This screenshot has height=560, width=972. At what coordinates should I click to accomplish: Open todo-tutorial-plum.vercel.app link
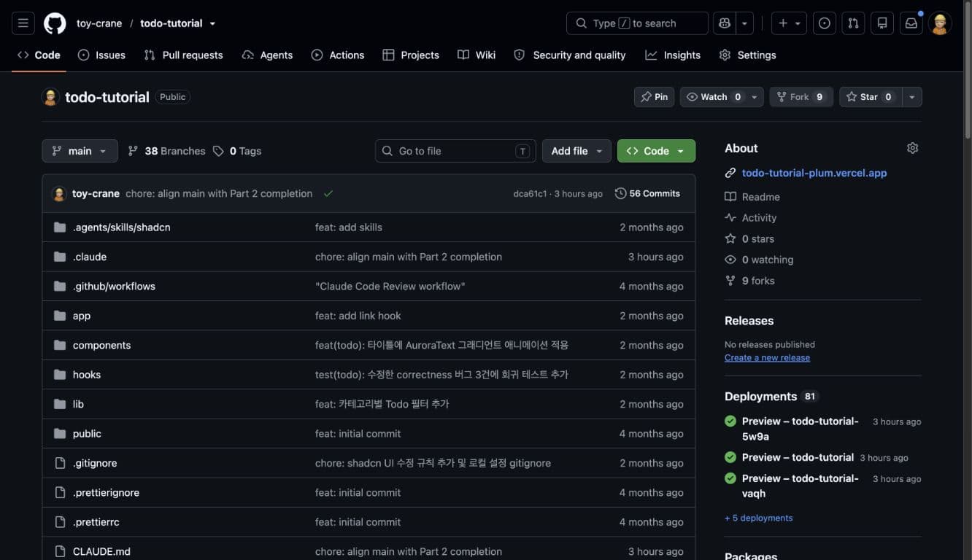[814, 173]
